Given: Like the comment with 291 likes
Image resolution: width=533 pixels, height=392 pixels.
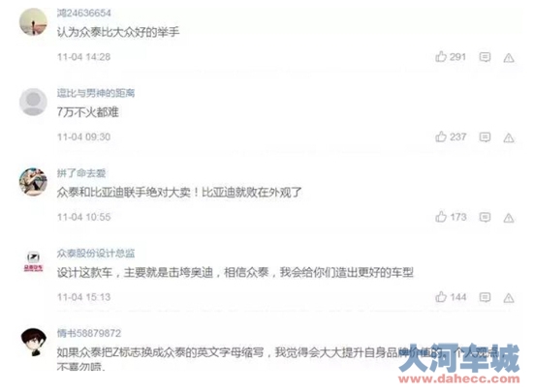Looking at the screenshot, I should pos(441,57).
